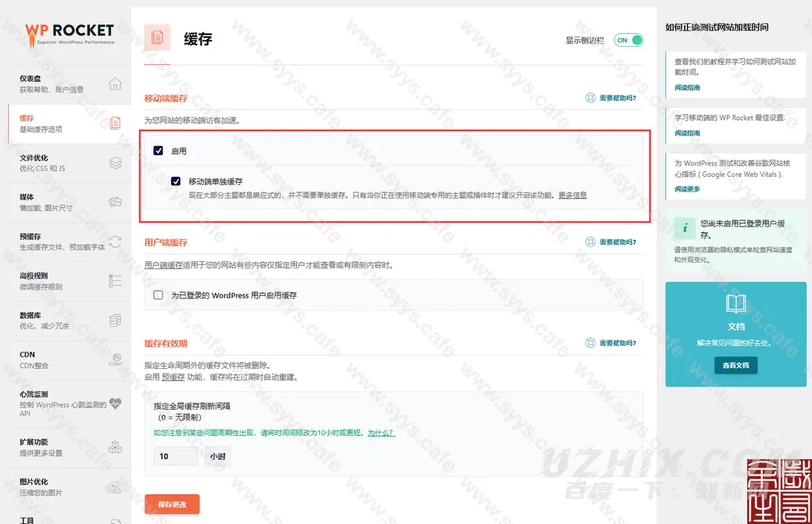Open the 更多信息 link
Viewport: 812px width, 524px height.
[572, 195]
